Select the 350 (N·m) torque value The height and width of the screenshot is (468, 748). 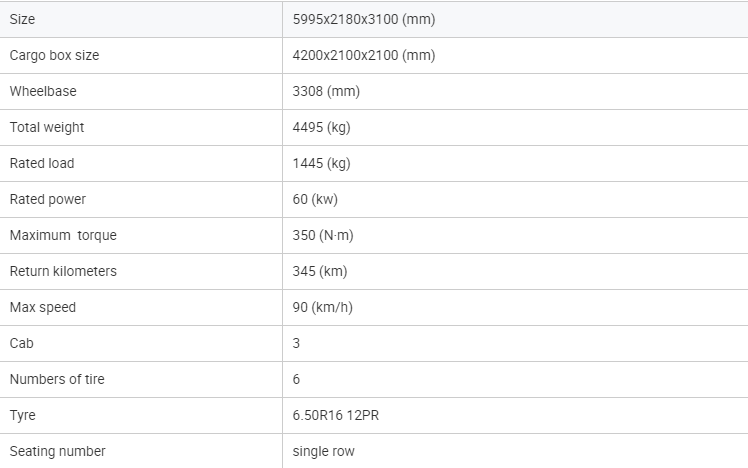(x=323, y=235)
